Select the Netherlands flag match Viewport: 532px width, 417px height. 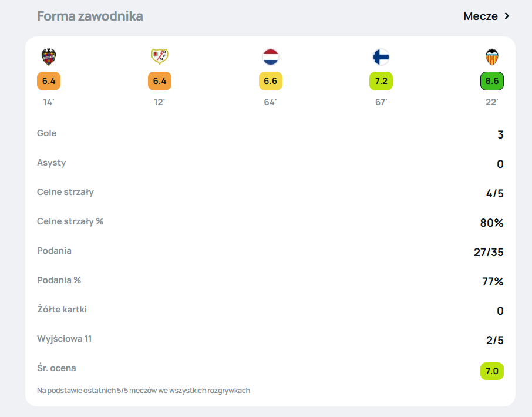click(x=271, y=56)
